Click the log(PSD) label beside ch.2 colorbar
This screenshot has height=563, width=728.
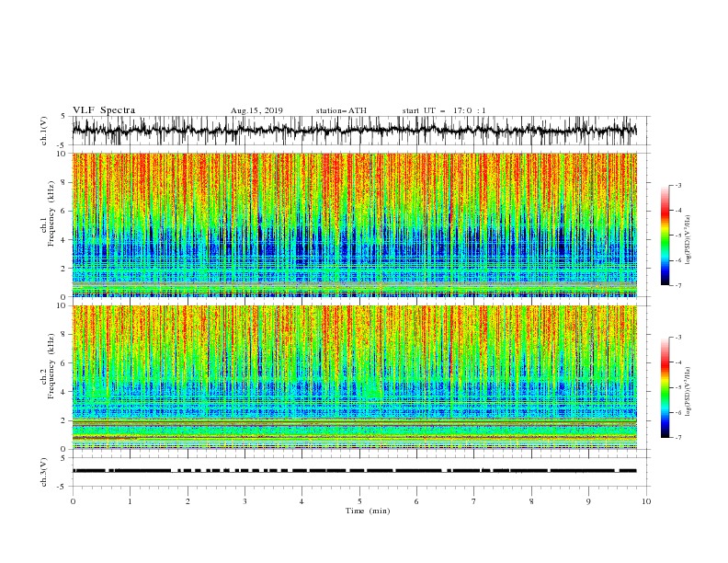[x=688, y=391]
